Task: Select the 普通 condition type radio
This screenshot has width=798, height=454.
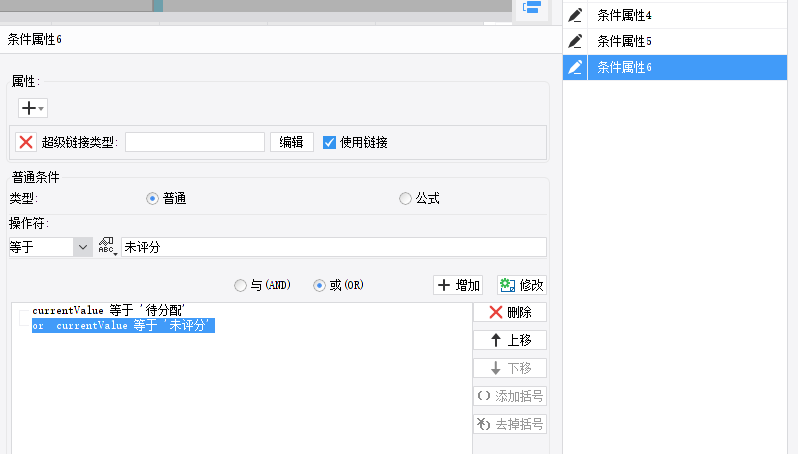Action: pos(152,198)
